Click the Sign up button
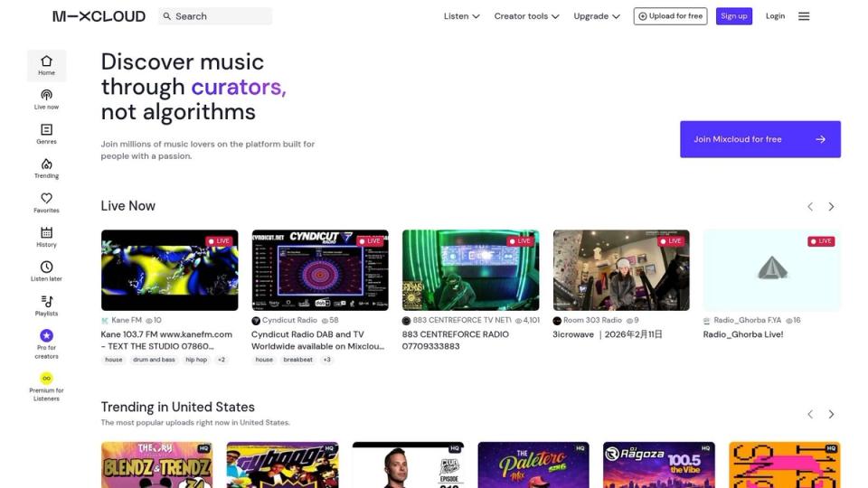Image resolution: width=868 pixels, height=488 pixels. coord(734,16)
